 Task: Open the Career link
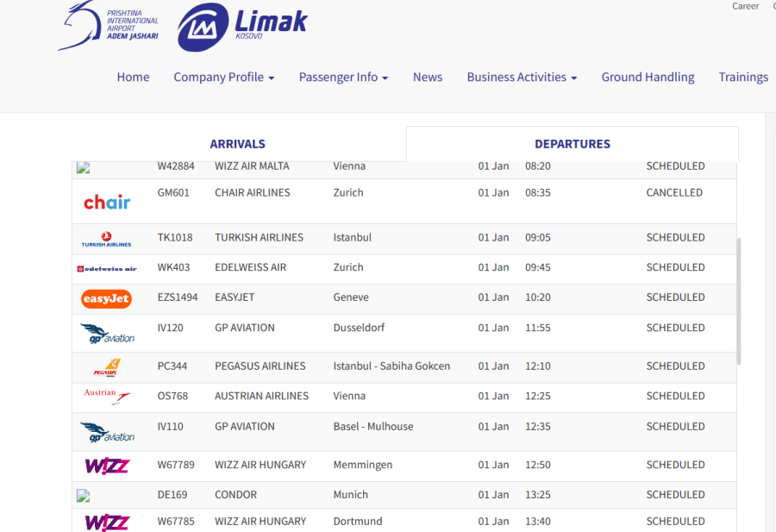(745, 6)
